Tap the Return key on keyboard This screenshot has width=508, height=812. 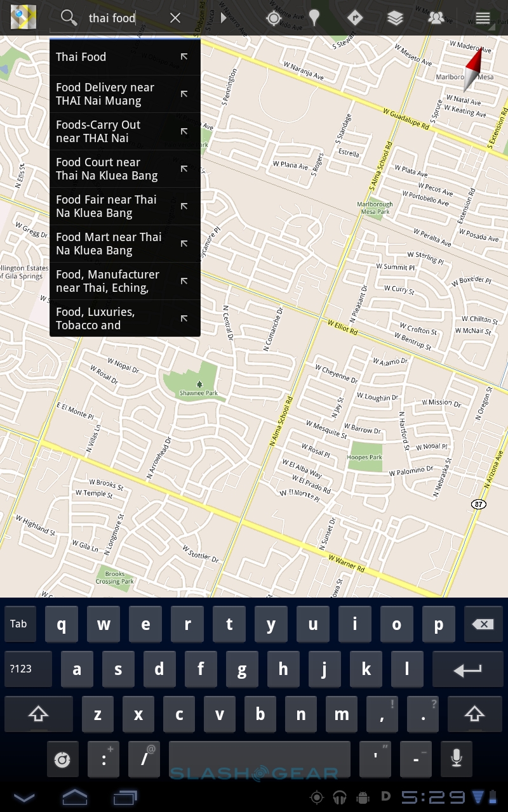point(467,669)
